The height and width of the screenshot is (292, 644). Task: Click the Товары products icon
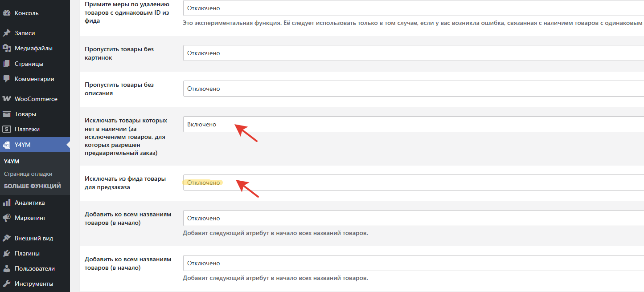pyautogui.click(x=7, y=114)
